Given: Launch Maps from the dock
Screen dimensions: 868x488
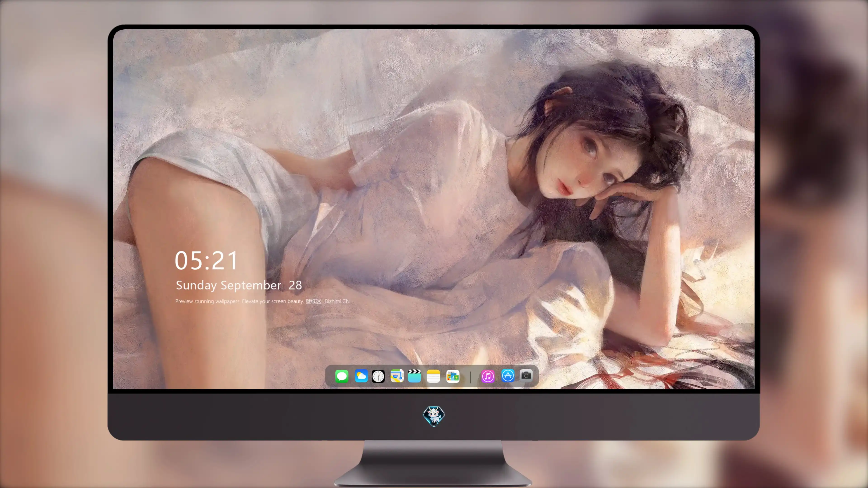Looking at the screenshot, I should [x=397, y=376].
